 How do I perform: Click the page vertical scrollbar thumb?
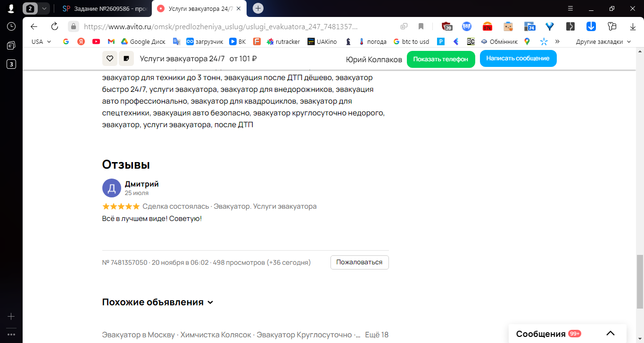(640, 282)
